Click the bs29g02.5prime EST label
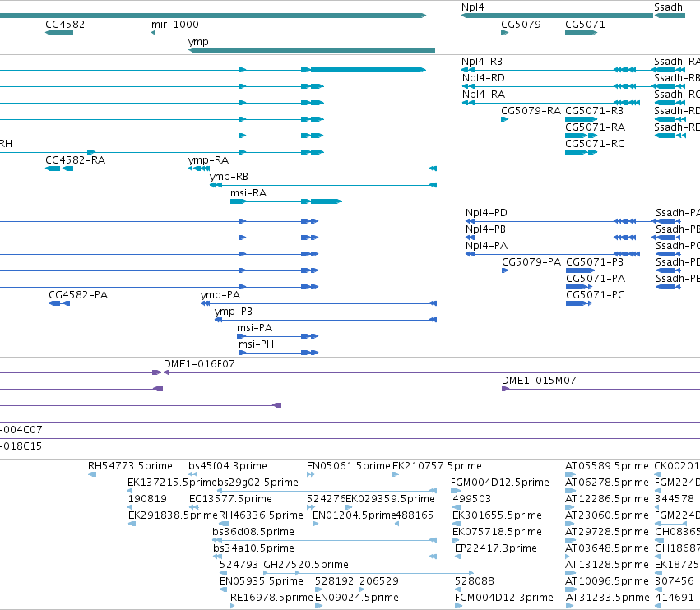Screen dimensions: 700x610 pyautogui.click(x=258, y=483)
